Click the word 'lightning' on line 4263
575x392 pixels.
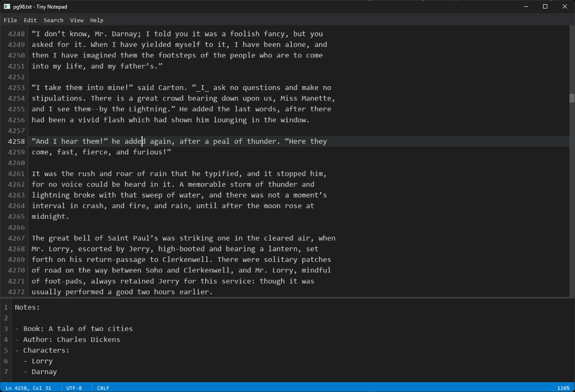pos(51,195)
